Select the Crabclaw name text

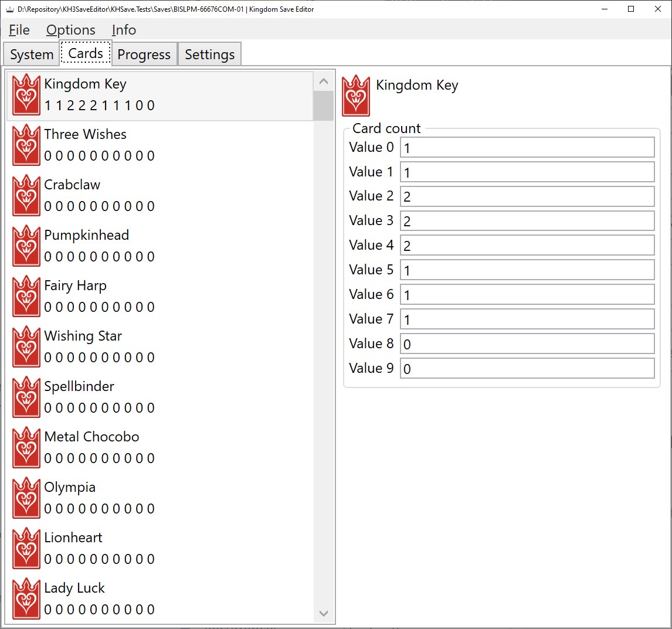pyautogui.click(x=72, y=185)
